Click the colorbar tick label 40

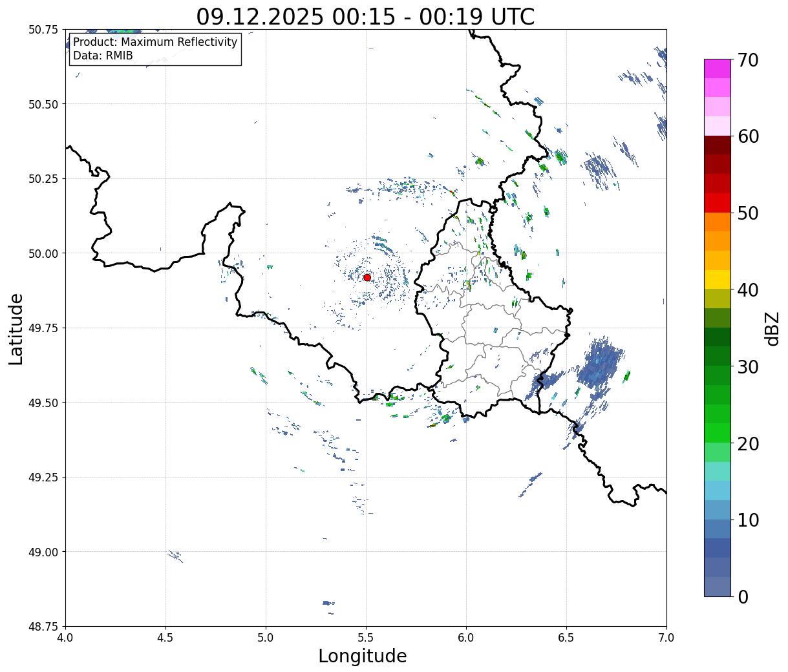pos(748,289)
